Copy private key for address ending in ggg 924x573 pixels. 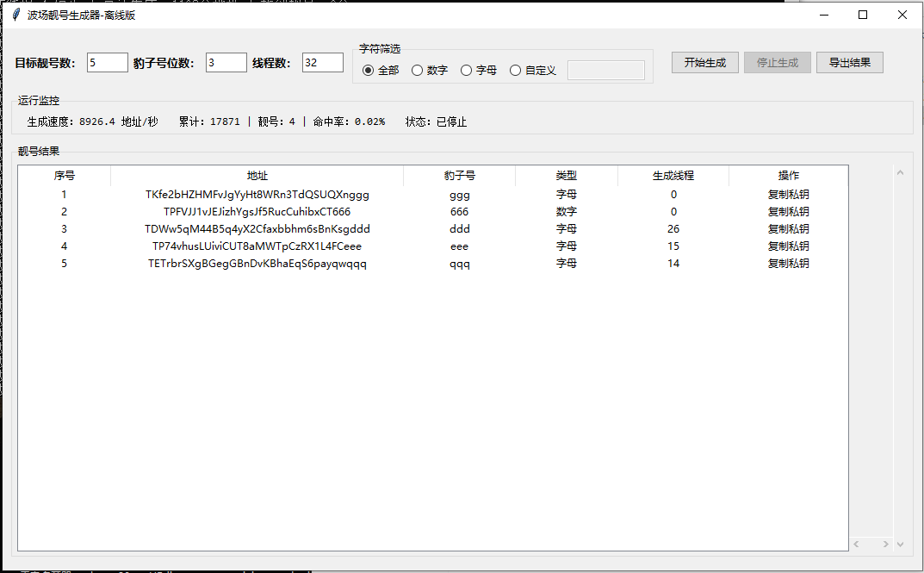[788, 194]
